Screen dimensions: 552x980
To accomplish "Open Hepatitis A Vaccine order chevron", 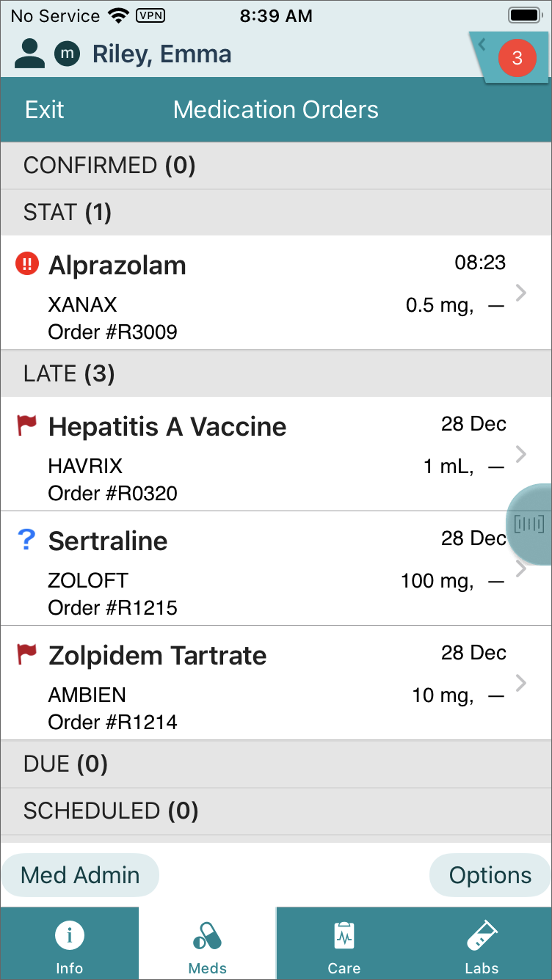I will coord(521,454).
